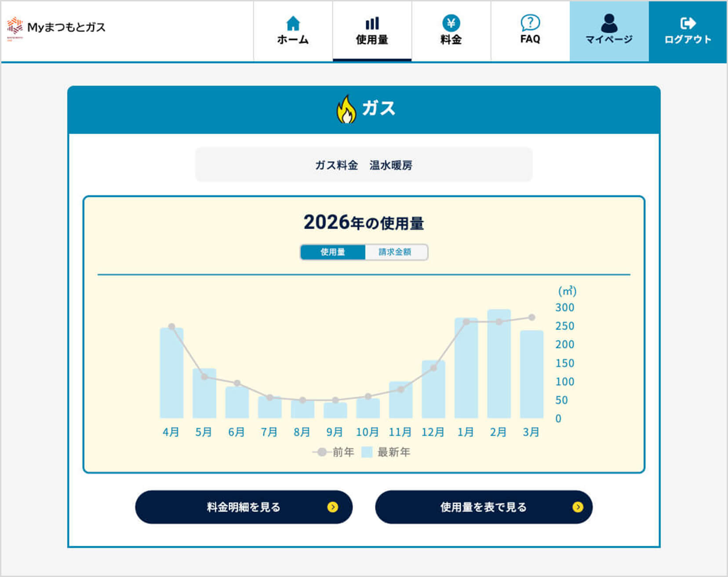Select the 使用量 toggle option
Image resolution: width=728 pixels, height=577 pixels.
coord(333,252)
